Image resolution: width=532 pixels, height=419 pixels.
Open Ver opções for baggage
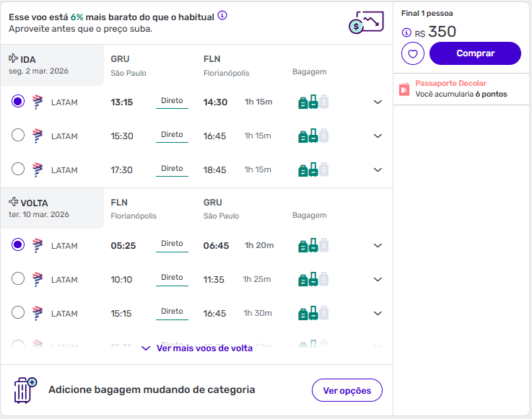[346, 390]
